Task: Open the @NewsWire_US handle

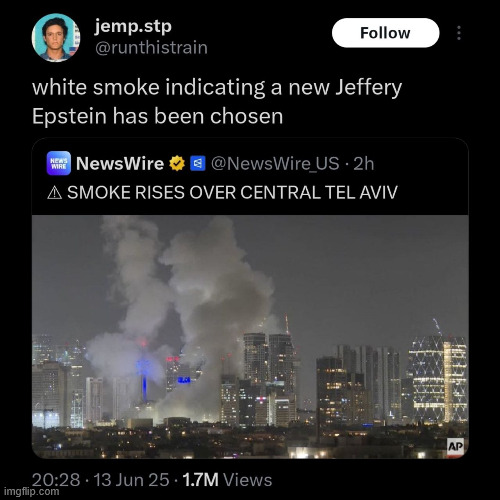Action: pos(275,164)
